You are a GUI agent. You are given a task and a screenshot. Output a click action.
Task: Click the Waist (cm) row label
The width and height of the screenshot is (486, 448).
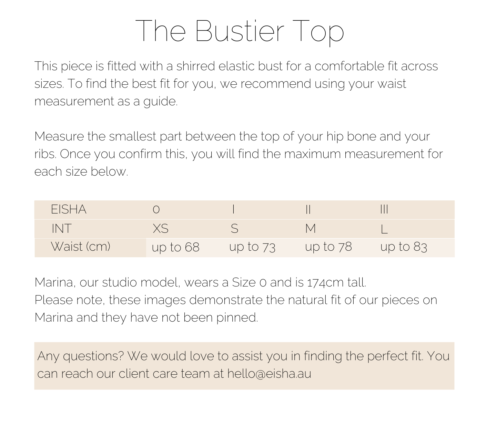pyautogui.click(x=81, y=247)
